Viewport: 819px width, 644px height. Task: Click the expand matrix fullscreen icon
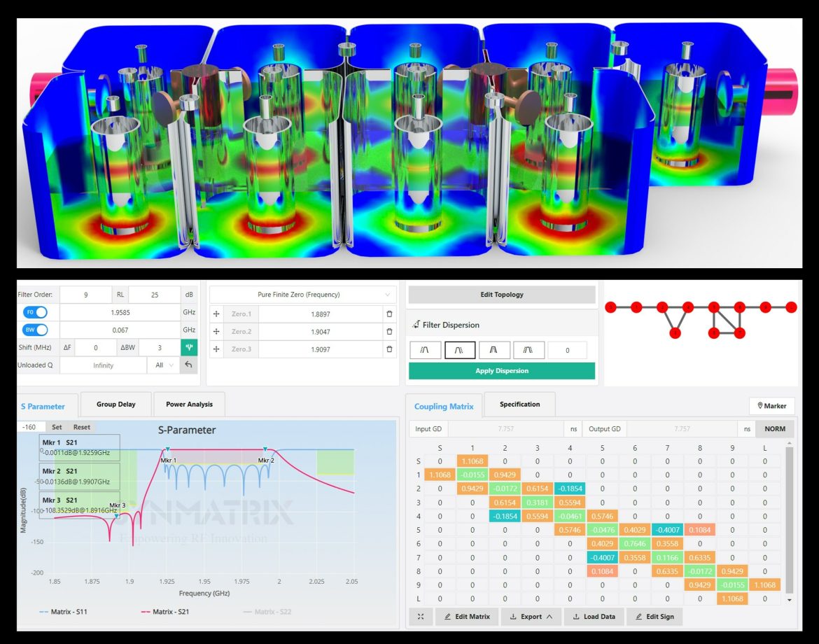point(421,617)
